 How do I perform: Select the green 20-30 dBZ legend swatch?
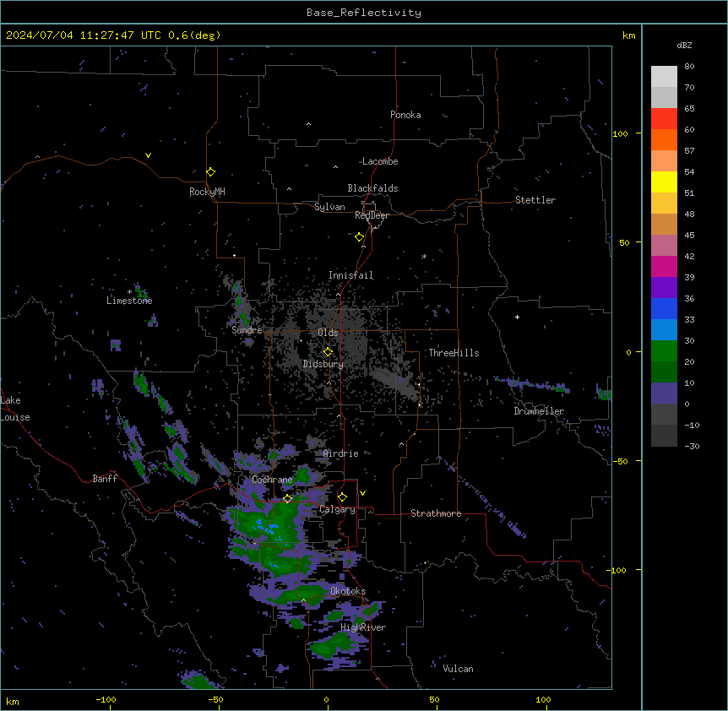click(664, 351)
